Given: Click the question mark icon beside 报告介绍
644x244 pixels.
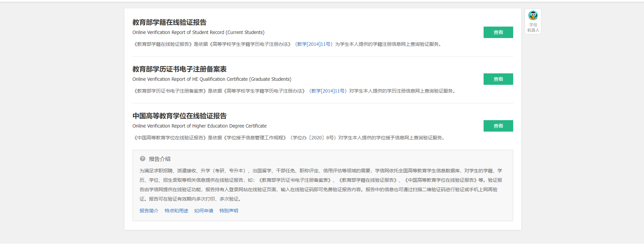Looking at the screenshot, I should pyautogui.click(x=143, y=159).
